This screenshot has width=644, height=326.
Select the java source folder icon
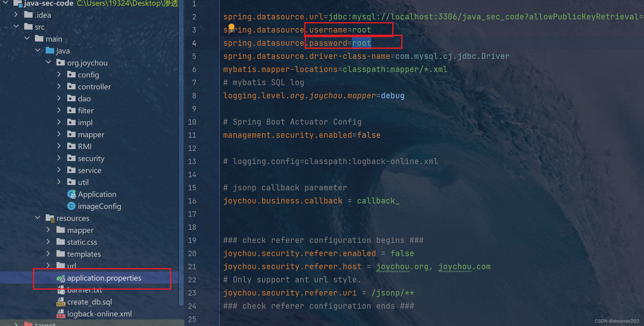(50, 50)
